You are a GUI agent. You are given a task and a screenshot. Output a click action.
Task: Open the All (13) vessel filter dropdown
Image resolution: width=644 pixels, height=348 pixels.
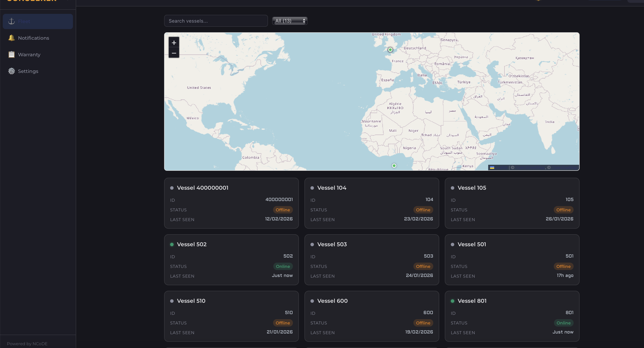click(289, 21)
